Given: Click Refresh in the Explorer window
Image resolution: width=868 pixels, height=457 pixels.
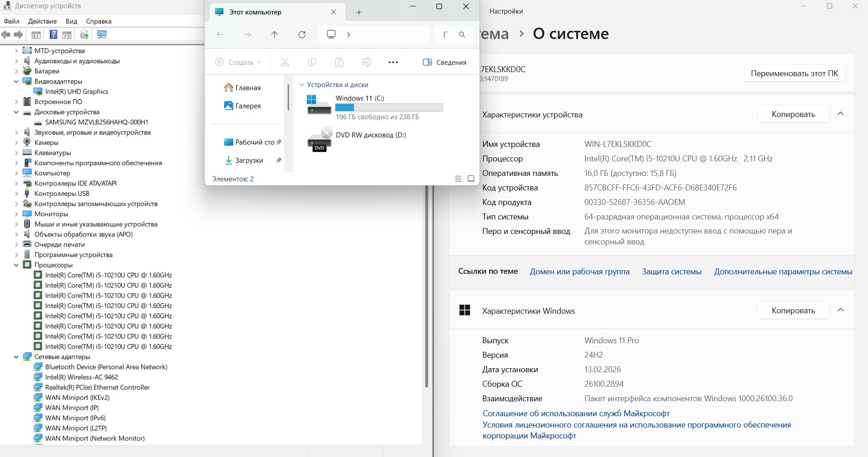Looking at the screenshot, I should [302, 34].
